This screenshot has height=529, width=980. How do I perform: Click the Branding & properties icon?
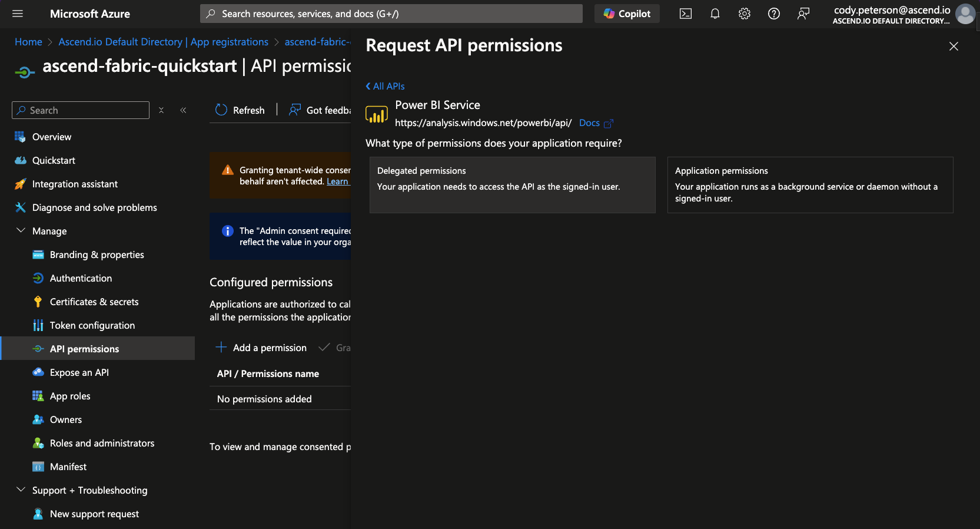click(x=38, y=254)
